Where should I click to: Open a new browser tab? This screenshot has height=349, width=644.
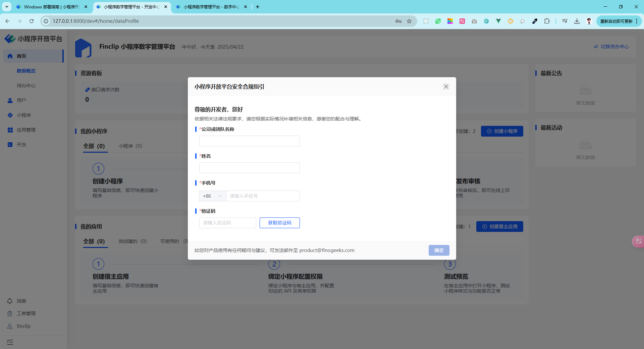coord(258,7)
